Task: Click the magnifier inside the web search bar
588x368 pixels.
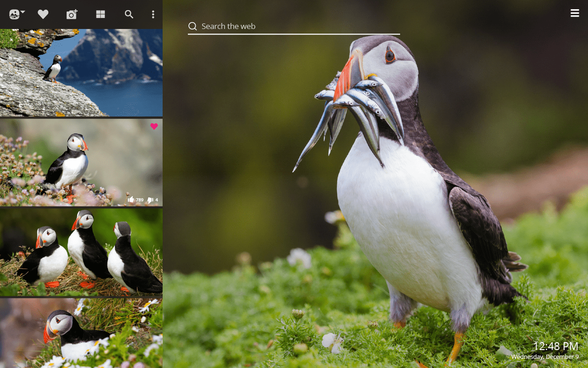Action: (192, 26)
